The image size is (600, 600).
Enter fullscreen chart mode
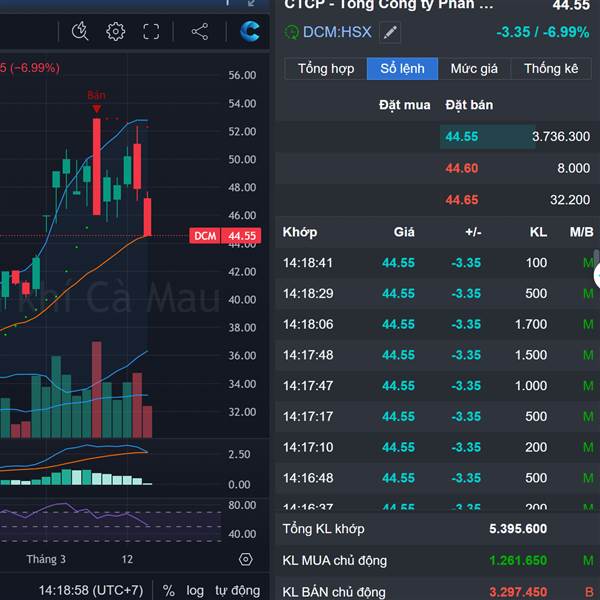coord(151,31)
